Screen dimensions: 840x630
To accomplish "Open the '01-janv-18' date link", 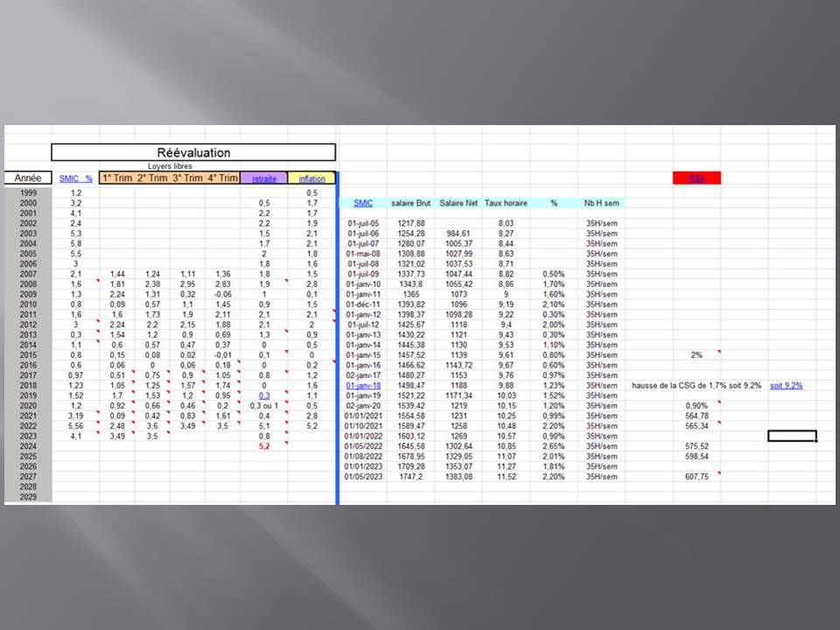I will [363, 385].
